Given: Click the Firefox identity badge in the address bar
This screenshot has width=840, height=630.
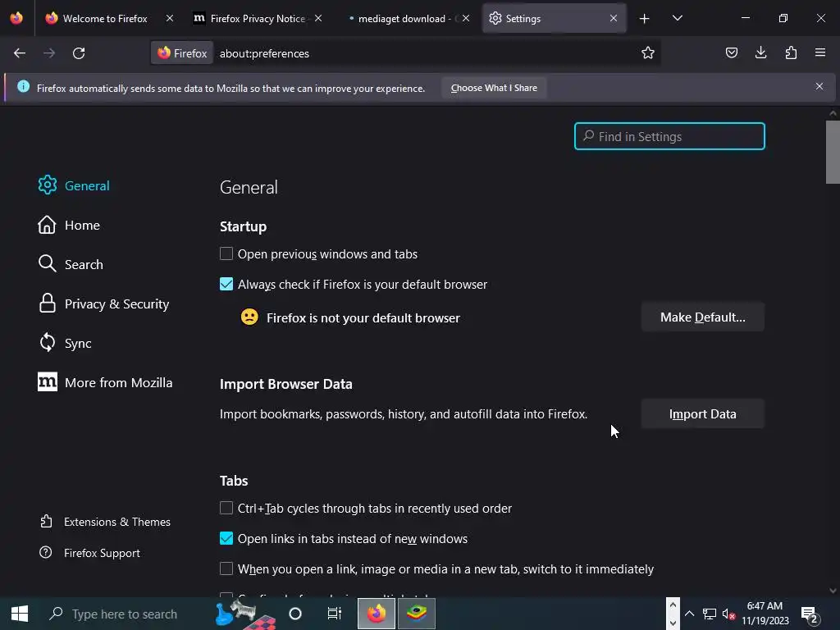Looking at the screenshot, I should coord(182,53).
